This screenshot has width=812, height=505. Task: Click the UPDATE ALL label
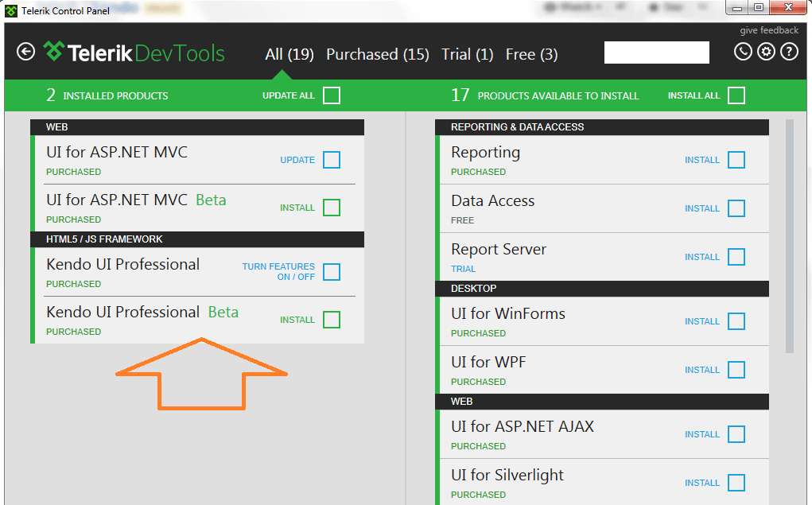(x=289, y=95)
